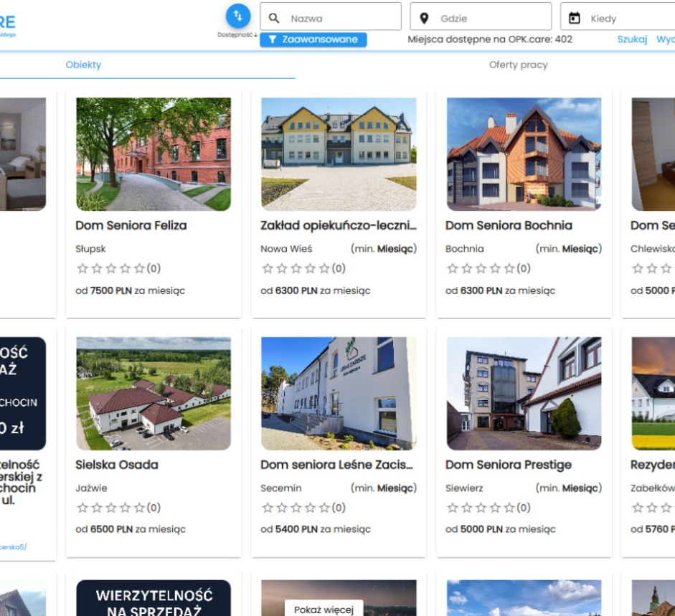
Task: Expand Zaawansowane advanced filters
Action: pyautogui.click(x=313, y=39)
